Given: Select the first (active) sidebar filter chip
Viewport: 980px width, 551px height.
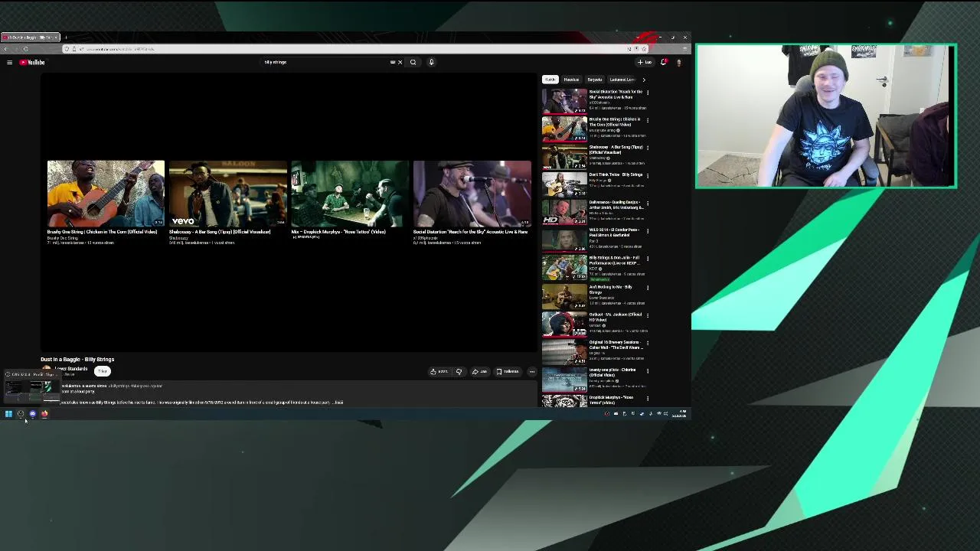Looking at the screenshot, I should pyautogui.click(x=550, y=80).
